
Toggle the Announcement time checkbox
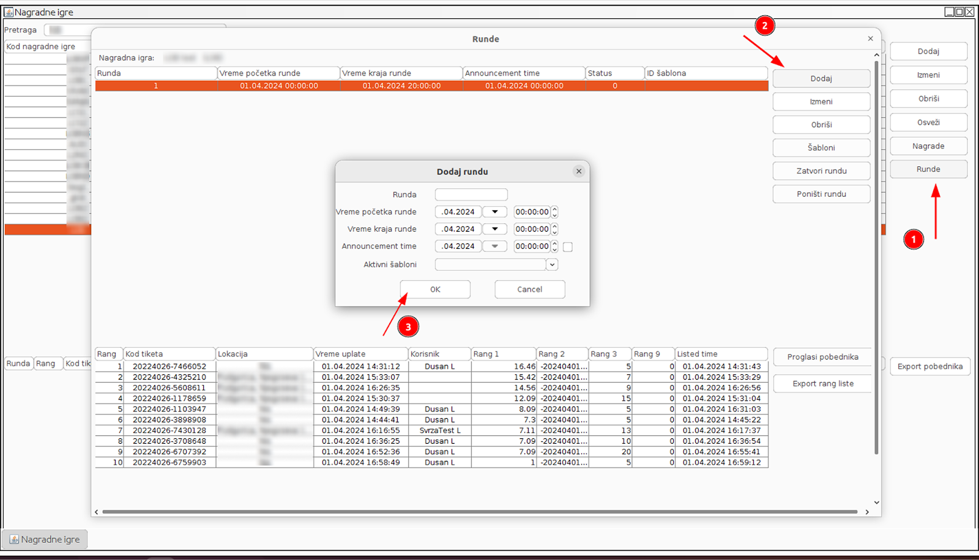(568, 247)
